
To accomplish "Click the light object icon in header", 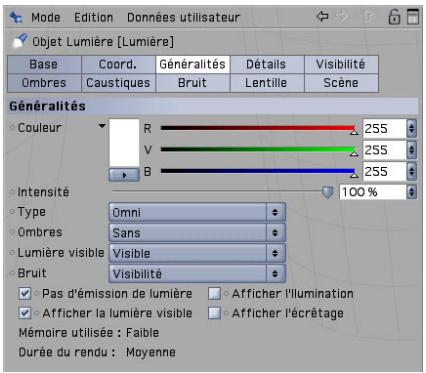I will [x=20, y=41].
